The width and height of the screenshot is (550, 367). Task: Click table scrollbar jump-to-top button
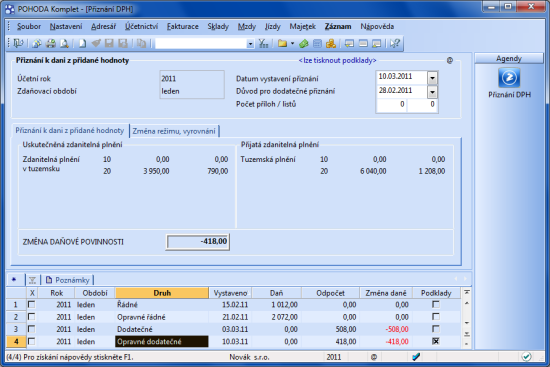click(x=467, y=292)
